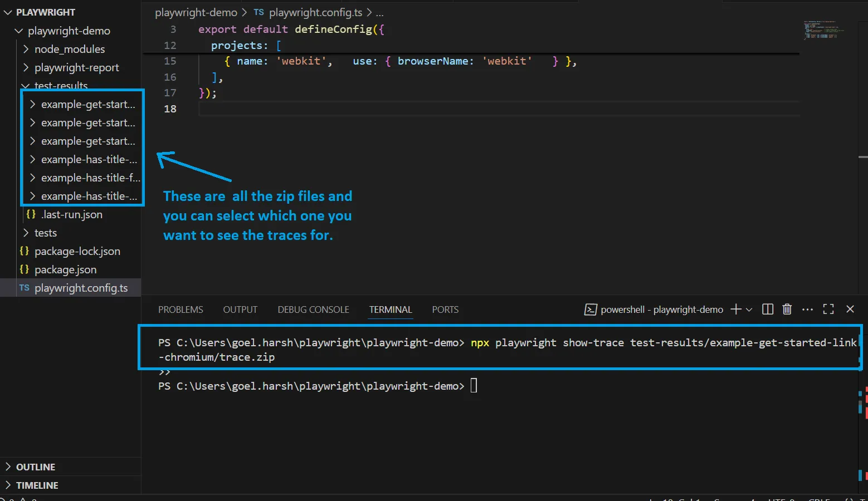This screenshot has width=868, height=501.
Task: Maximize the panel size
Action: pyautogui.click(x=828, y=309)
